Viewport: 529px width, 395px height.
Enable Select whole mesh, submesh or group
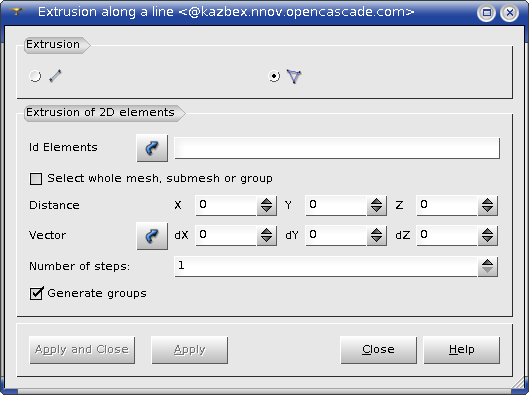tap(36, 179)
